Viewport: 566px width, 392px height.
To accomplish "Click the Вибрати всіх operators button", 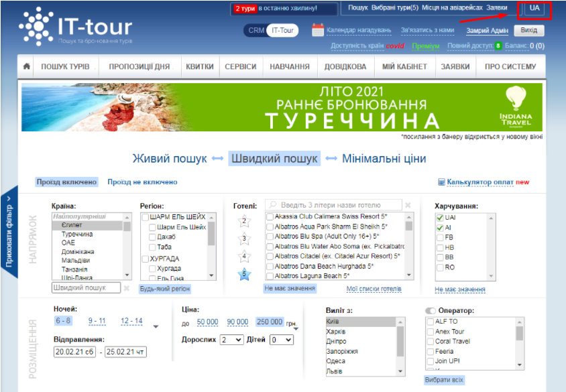I will 444,380.
